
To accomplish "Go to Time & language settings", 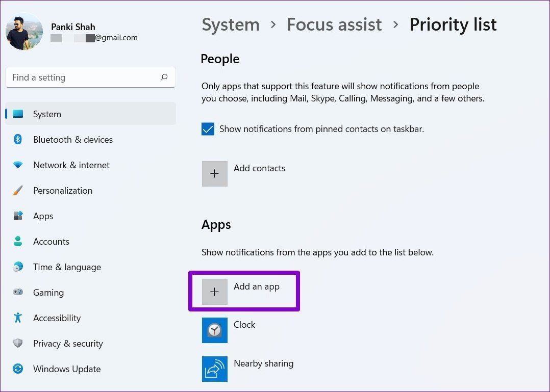I will [67, 267].
